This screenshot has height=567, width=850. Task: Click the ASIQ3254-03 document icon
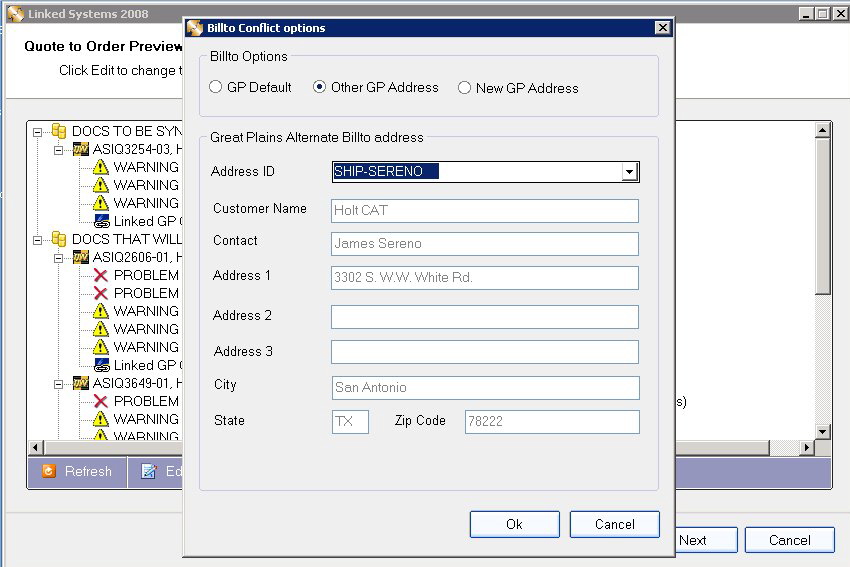click(81, 149)
